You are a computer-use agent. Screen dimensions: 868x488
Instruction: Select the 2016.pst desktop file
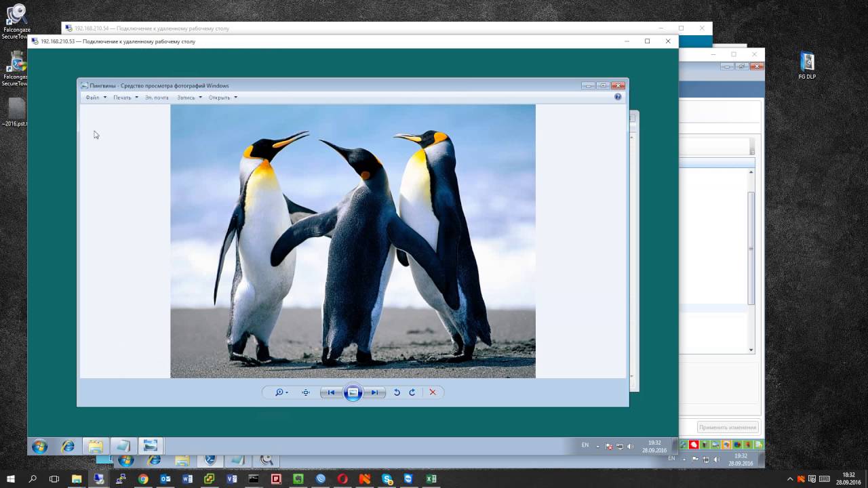15,113
